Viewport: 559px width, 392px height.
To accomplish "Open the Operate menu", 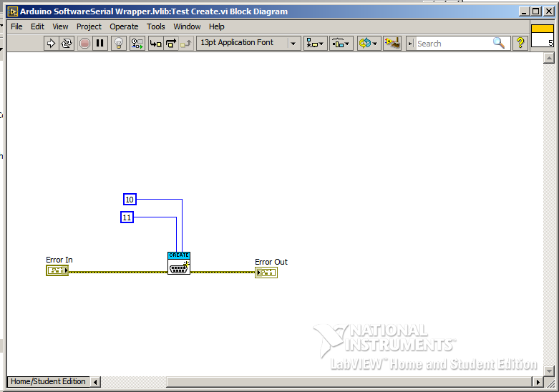I will point(124,26).
